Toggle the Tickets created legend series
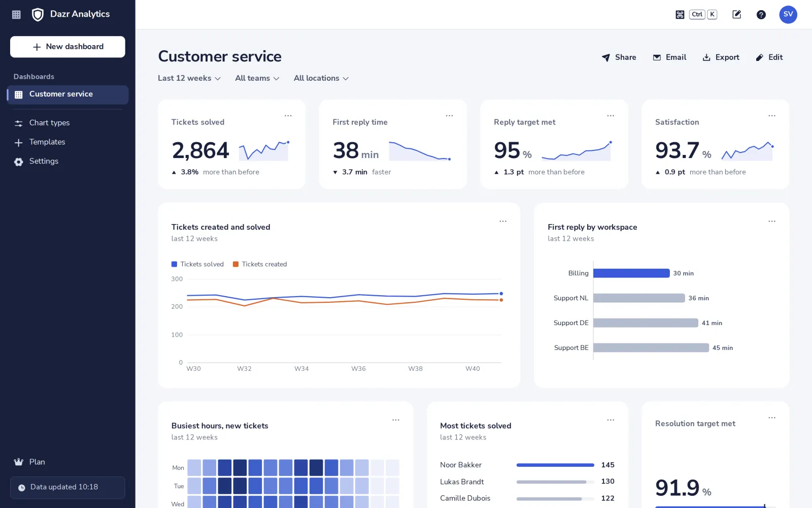 260,264
